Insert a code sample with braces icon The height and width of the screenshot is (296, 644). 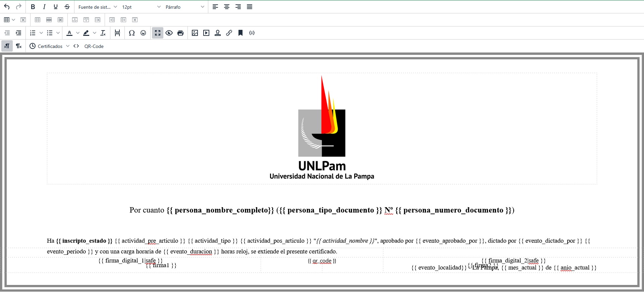pos(252,33)
